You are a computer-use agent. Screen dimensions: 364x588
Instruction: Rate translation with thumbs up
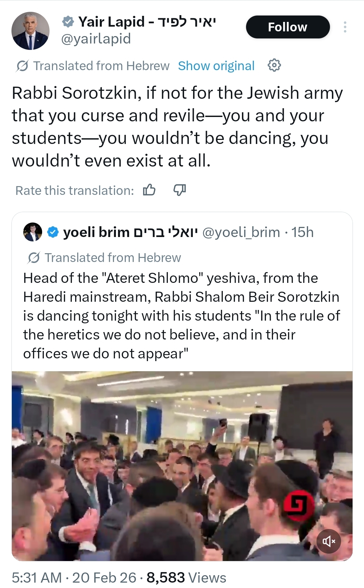coord(149,190)
